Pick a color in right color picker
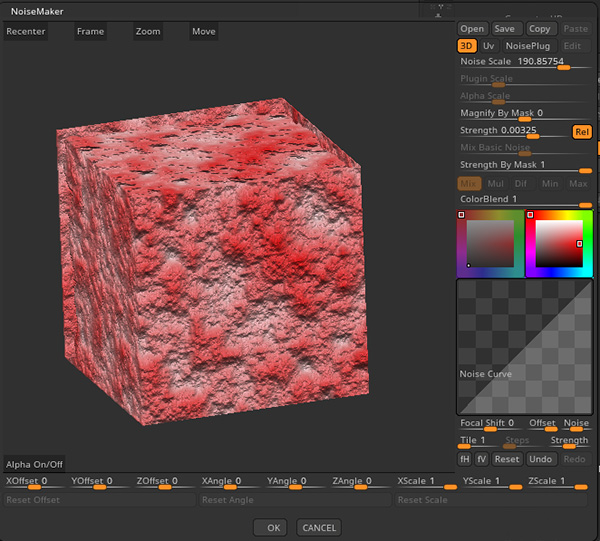Screen dimensions: 600x541 [x=558, y=243]
